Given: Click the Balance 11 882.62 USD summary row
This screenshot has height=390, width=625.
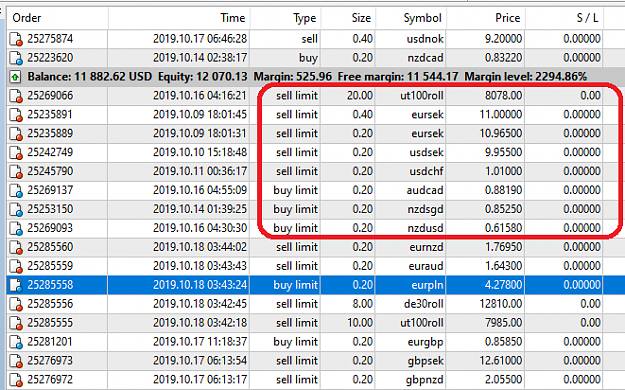Looking at the screenshot, I should pyautogui.click(x=316, y=77).
